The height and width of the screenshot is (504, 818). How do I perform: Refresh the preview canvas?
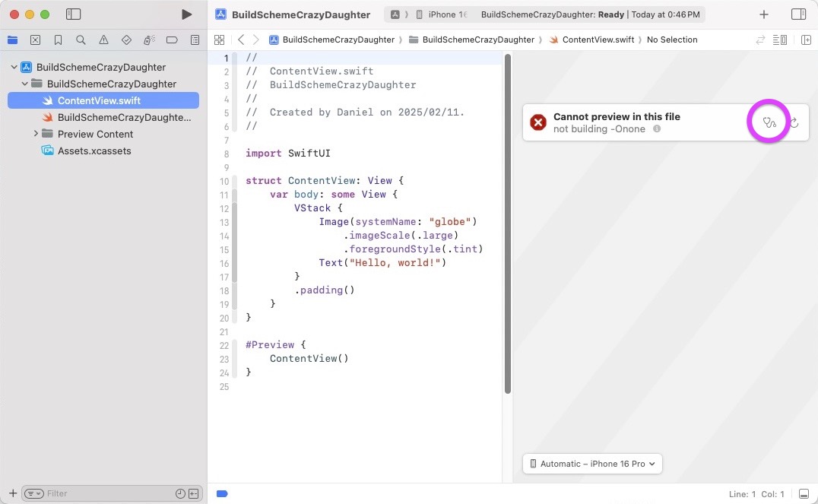794,122
